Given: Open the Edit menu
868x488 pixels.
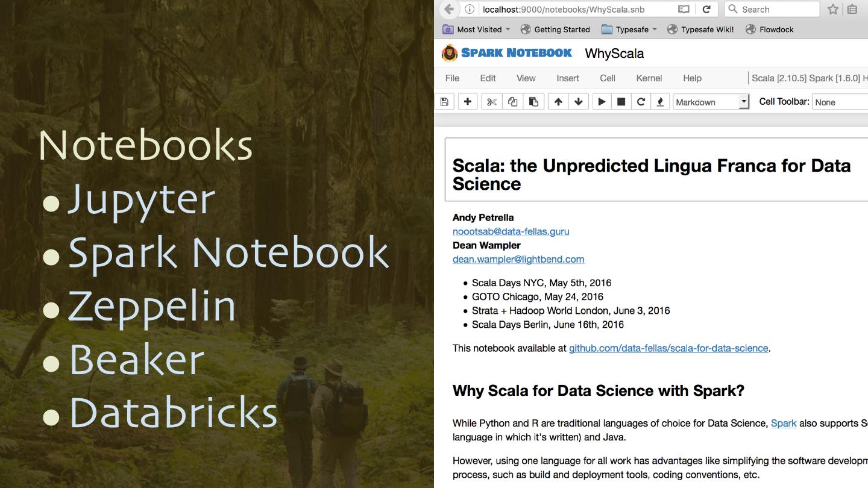Looking at the screenshot, I should click(488, 78).
